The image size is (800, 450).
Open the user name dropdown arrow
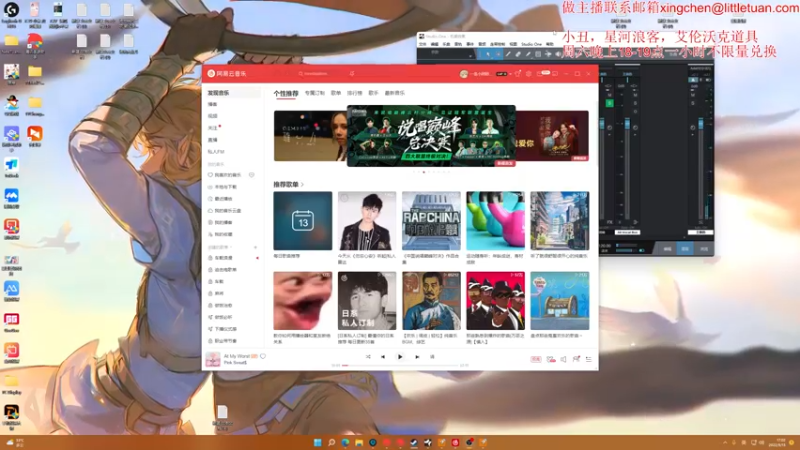pos(510,74)
